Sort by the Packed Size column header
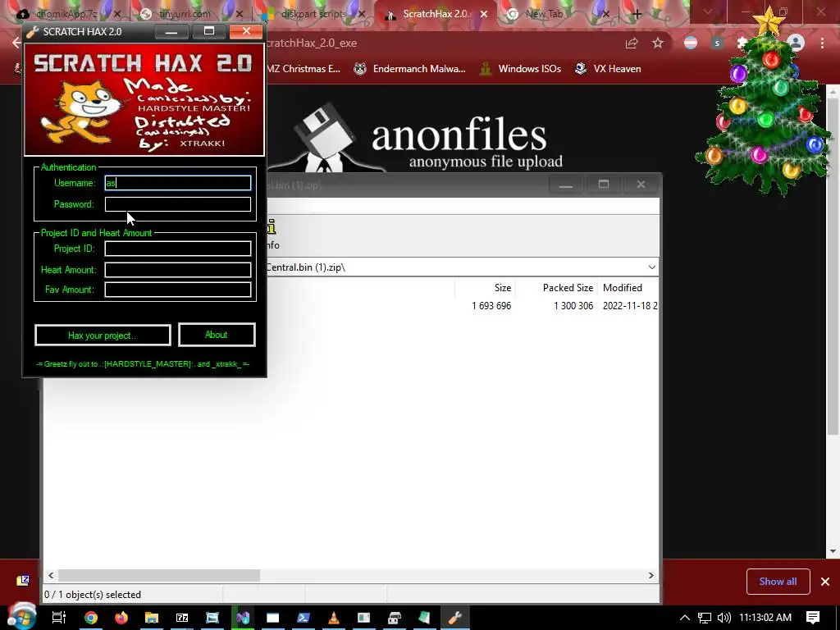 pos(556,288)
